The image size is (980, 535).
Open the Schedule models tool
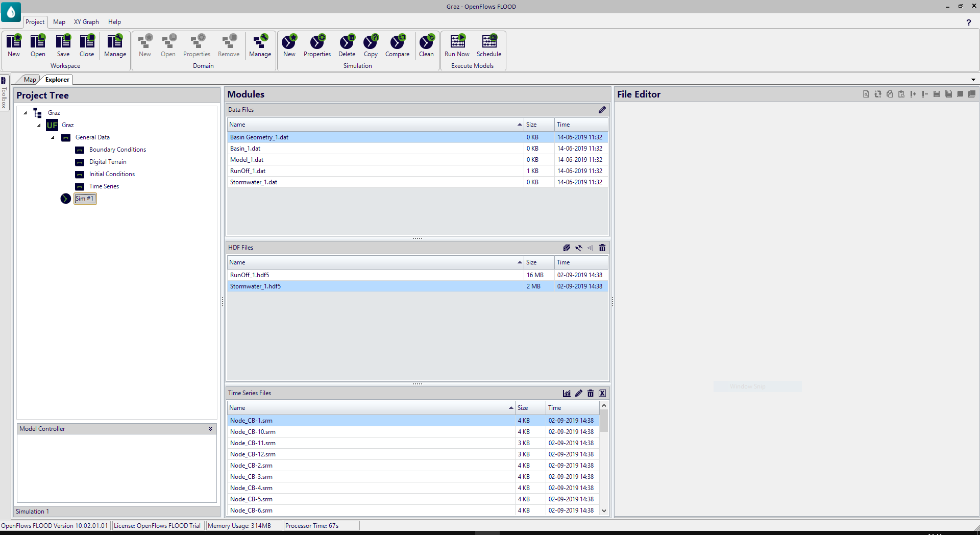489,46
